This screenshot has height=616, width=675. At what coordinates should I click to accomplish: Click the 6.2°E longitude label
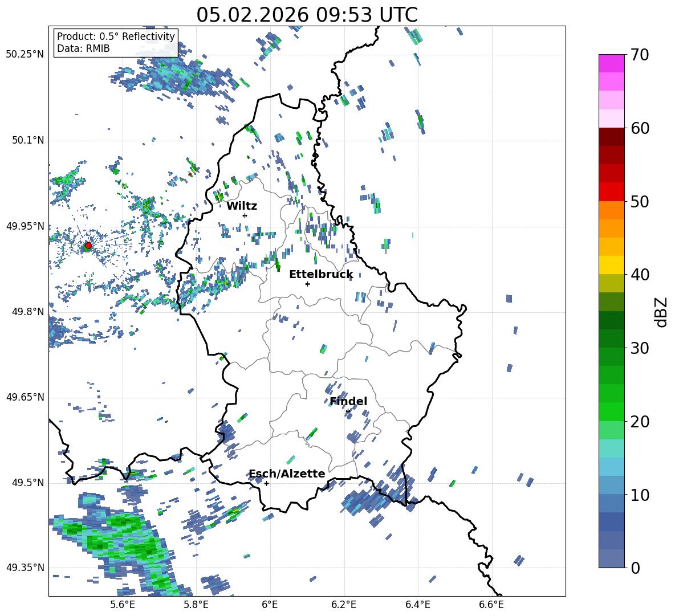[x=344, y=605]
